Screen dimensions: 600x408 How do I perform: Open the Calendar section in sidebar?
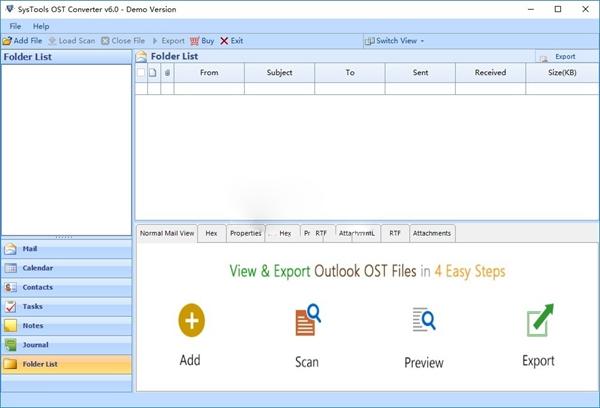(x=66, y=268)
